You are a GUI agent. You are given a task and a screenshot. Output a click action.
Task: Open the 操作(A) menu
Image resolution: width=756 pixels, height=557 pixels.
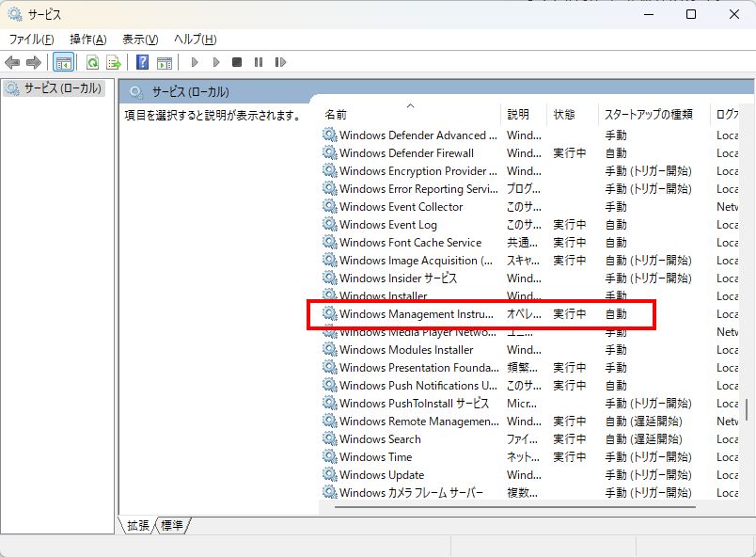tap(87, 40)
